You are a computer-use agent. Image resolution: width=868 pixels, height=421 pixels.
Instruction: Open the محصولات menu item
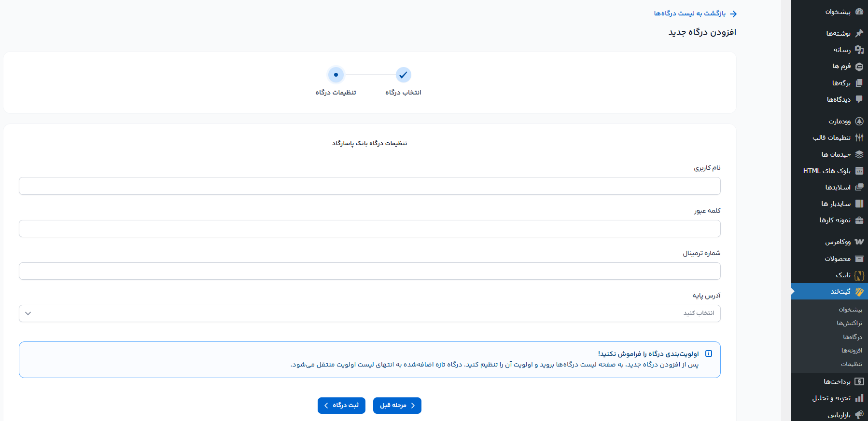(829, 258)
